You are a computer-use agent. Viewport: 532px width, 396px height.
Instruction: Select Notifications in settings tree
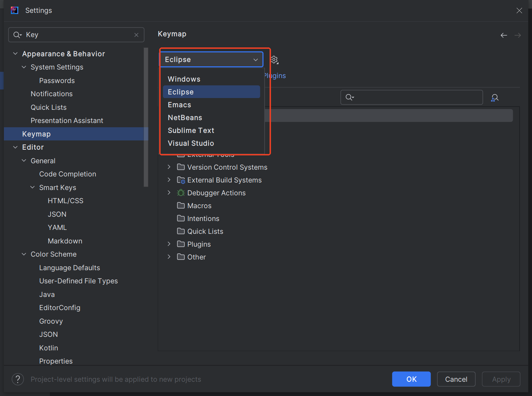(52, 94)
